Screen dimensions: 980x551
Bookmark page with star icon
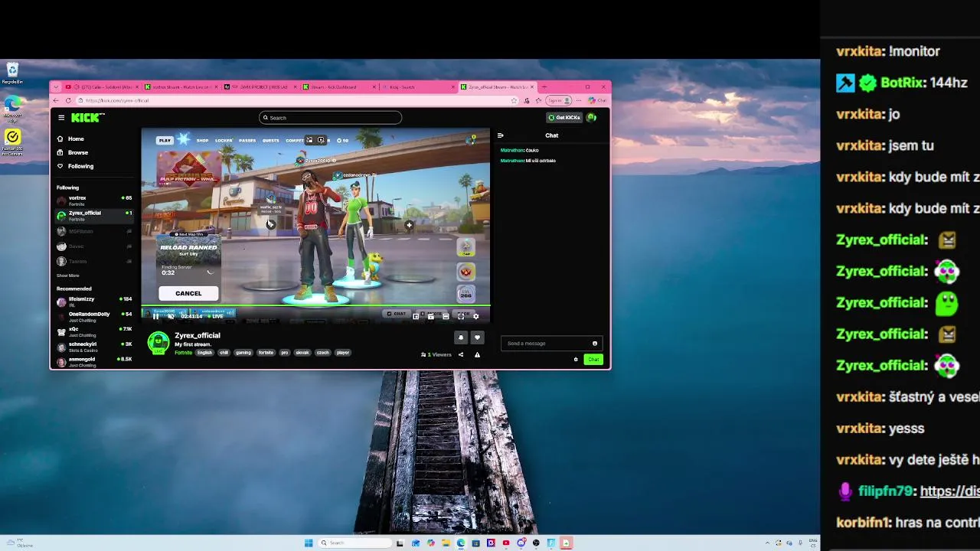(514, 100)
